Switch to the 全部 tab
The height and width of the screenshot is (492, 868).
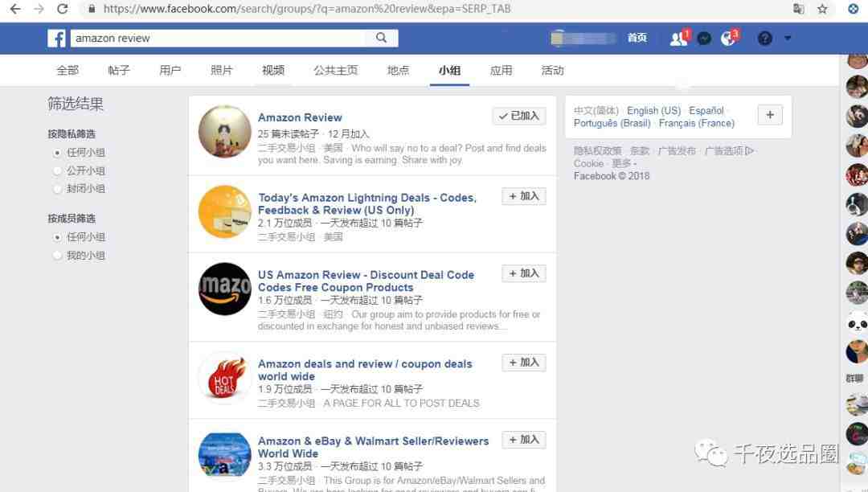[68, 70]
